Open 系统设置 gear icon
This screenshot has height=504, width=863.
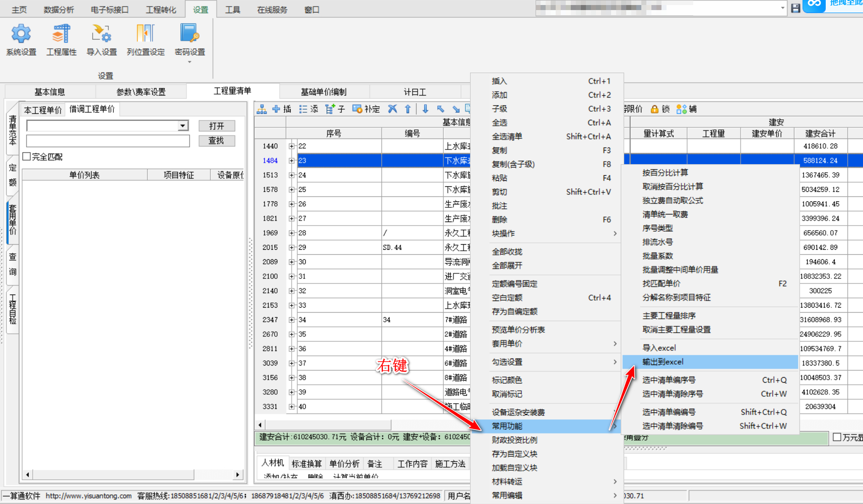[x=21, y=34]
